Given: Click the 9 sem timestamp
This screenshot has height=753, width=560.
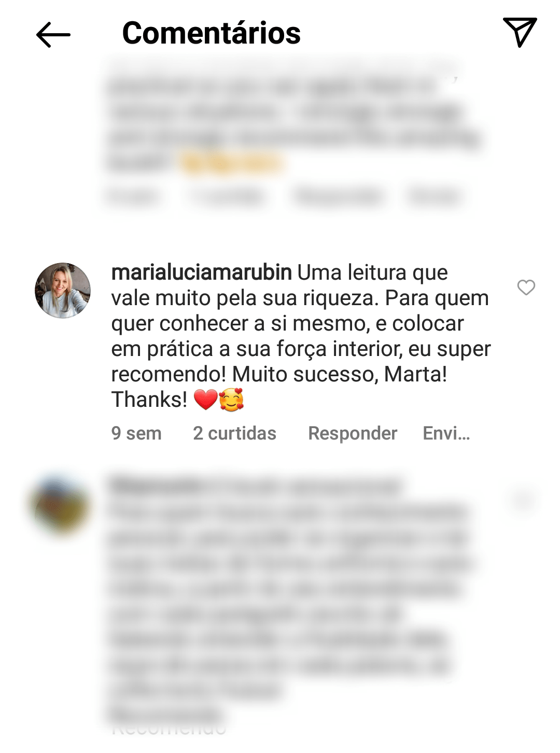Looking at the screenshot, I should click(x=136, y=433).
